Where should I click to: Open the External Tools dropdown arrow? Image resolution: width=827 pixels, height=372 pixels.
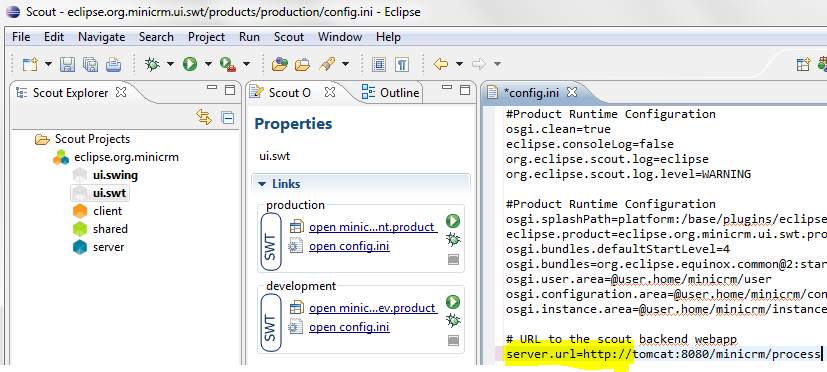pos(246,64)
